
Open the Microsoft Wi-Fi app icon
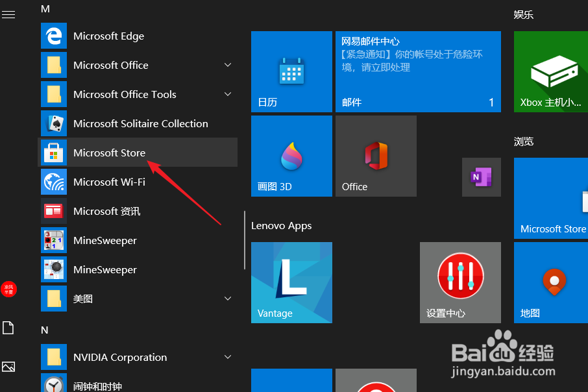pyautogui.click(x=54, y=182)
